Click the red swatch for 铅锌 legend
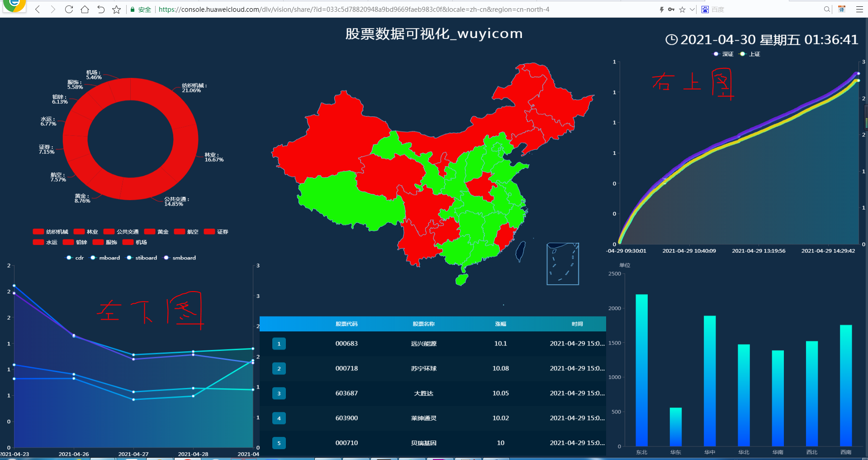Screen dimensions: 868x460 [68, 242]
